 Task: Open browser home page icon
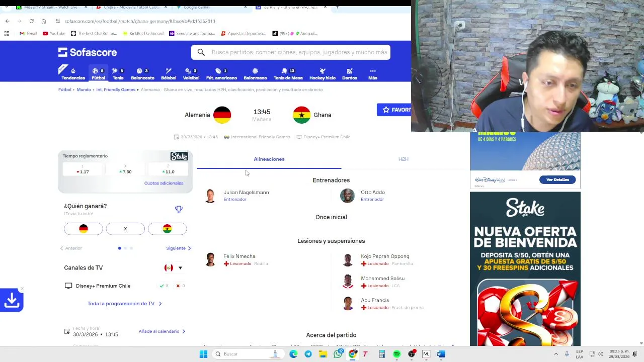pos(43,21)
